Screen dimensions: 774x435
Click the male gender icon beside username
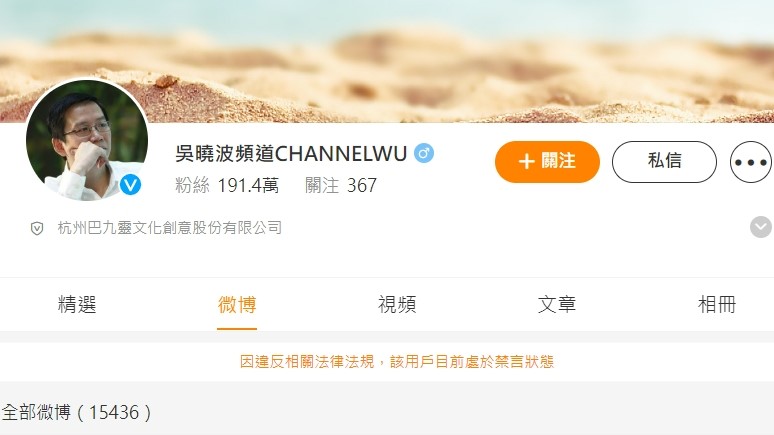coord(424,153)
